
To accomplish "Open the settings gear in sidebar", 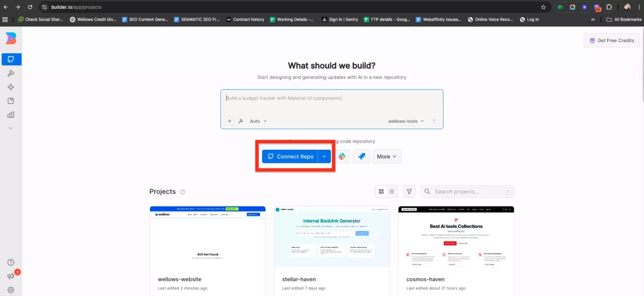I will click(x=11, y=290).
